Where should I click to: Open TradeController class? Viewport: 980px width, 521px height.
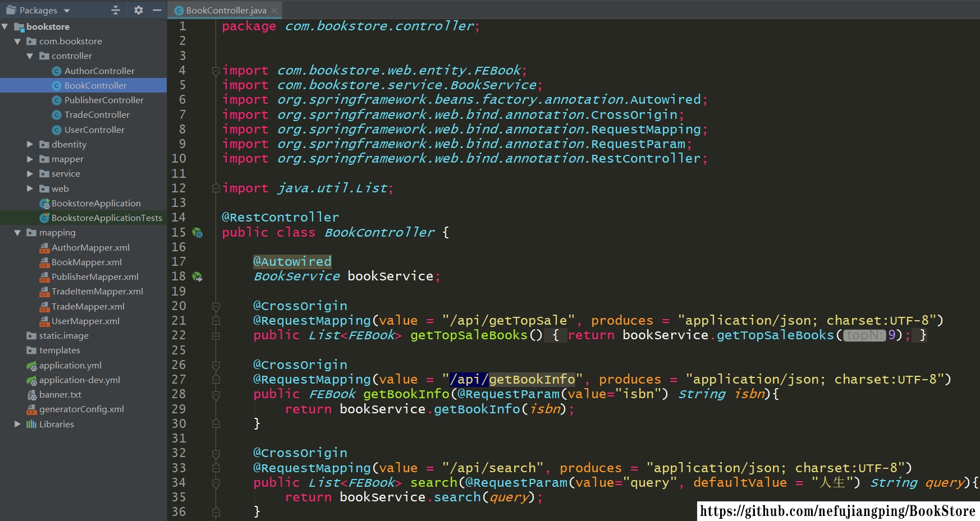97,114
